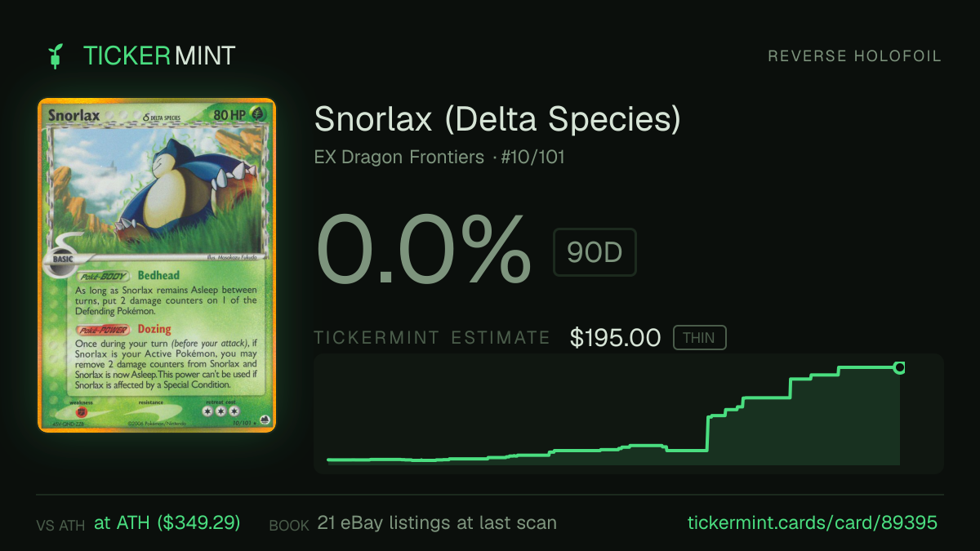The image size is (980, 551).
Task: Click the 0.0% change figure
Action: [424, 250]
